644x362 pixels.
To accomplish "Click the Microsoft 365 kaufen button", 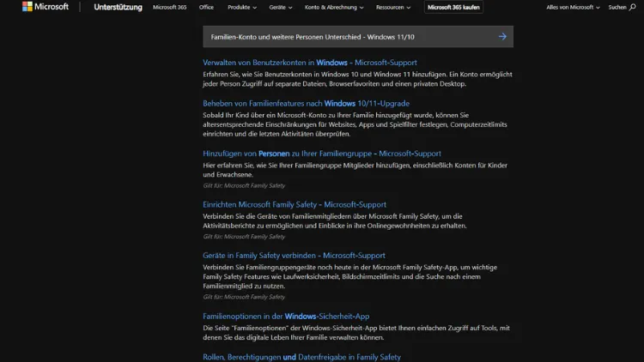I will (x=453, y=7).
